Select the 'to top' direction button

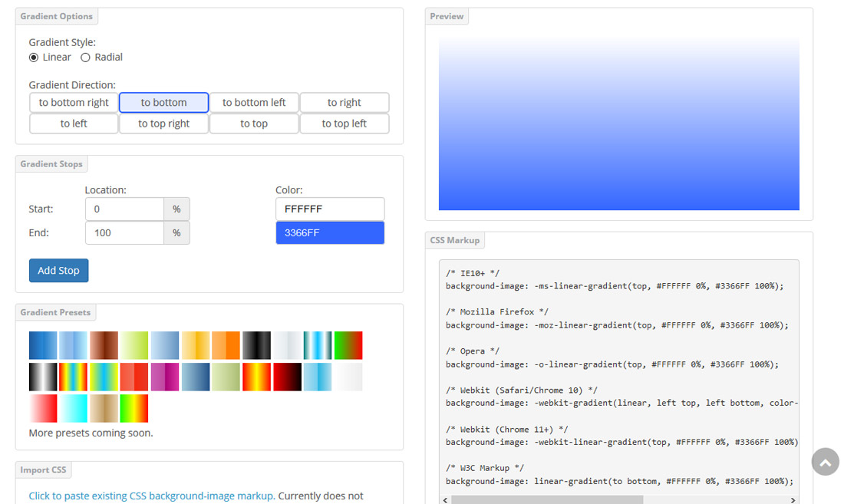pyautogui.click(x=254, y=124)
